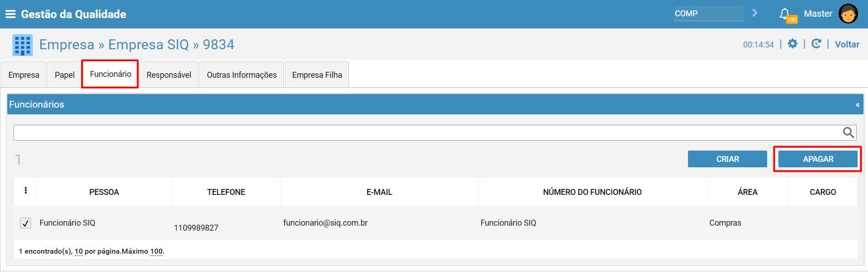Click the session timer 00:14:54
Image resolution: width=868 pixels, height=274 pixels.
click(x=759, y=44)
